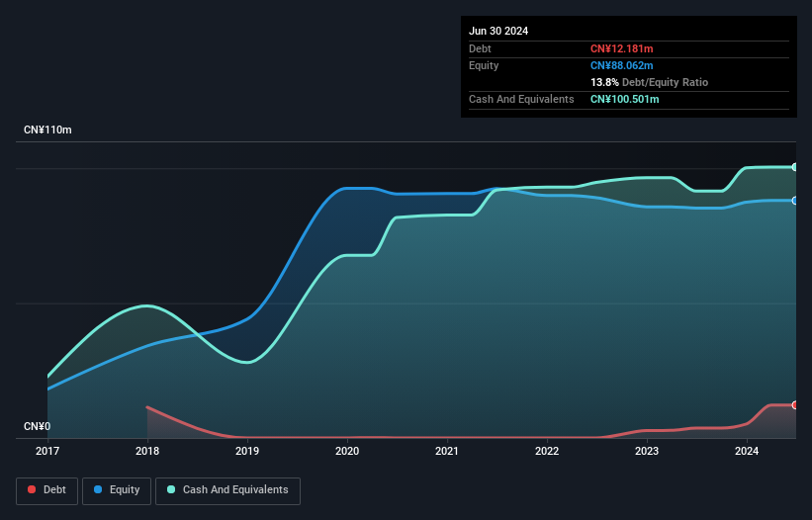The width and height of the screenshot is (812, 520).
Task: Click the CN¥110m y-axis label
Action: pos(47,130)
